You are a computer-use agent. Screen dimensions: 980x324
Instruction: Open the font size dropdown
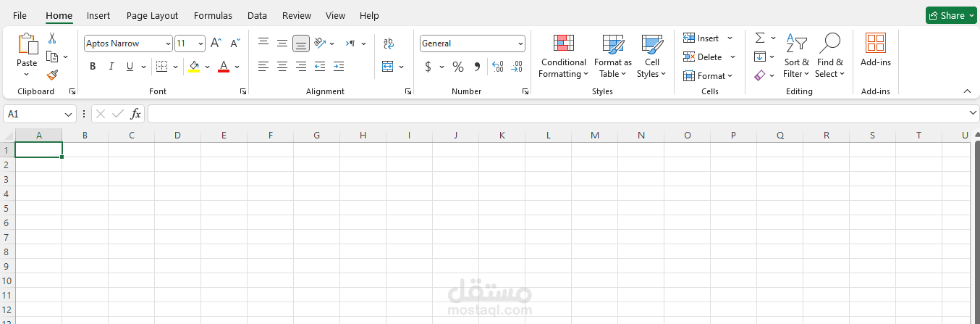[200, 43]
